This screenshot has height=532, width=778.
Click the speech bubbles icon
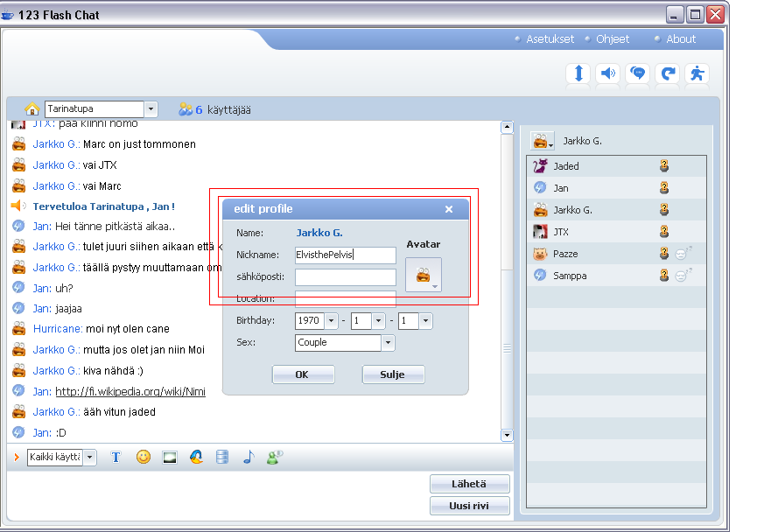[638, 73]
